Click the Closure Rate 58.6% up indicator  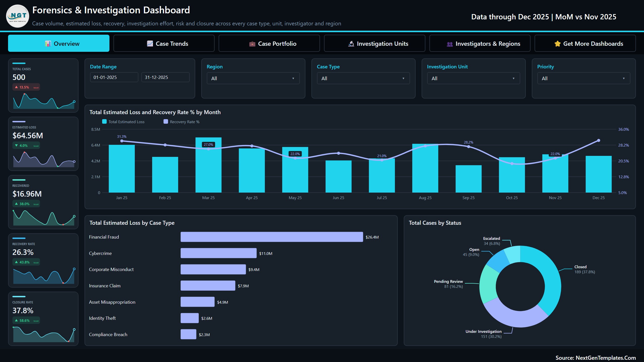click(26, 321)
